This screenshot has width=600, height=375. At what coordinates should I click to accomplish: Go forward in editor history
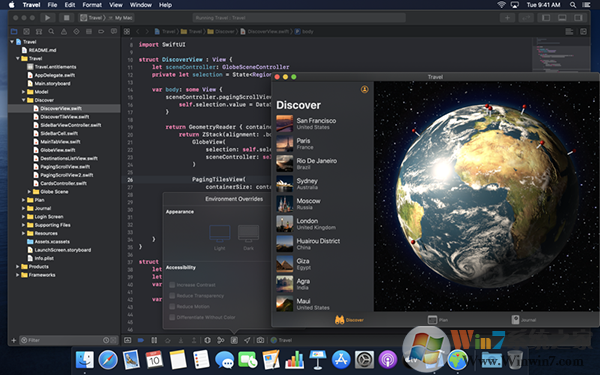pyautogui.click(x=147, y=31)
